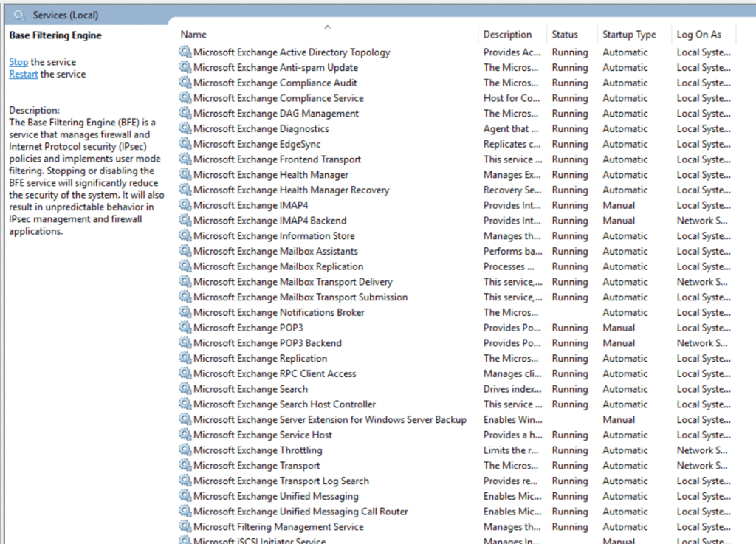Restart the Base Filtering Engine service
Viewport: 756px width, 544px height.
pyautogui.click(x=24, y=74)
